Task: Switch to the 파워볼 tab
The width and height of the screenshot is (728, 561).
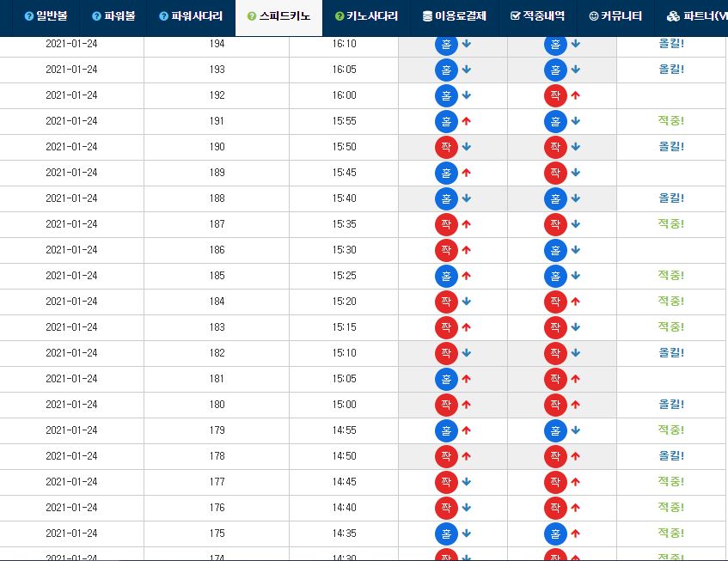Action: pos(113,16)
